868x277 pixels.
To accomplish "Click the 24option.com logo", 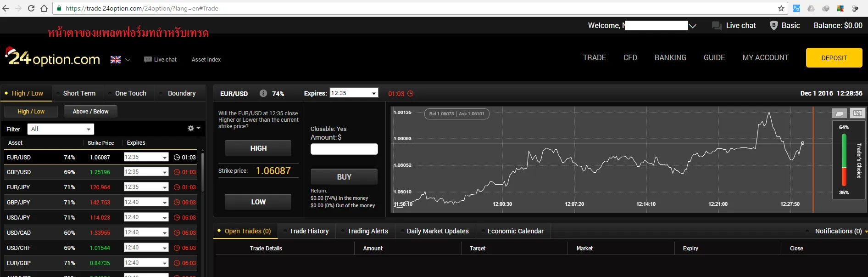I will [53, 58].
